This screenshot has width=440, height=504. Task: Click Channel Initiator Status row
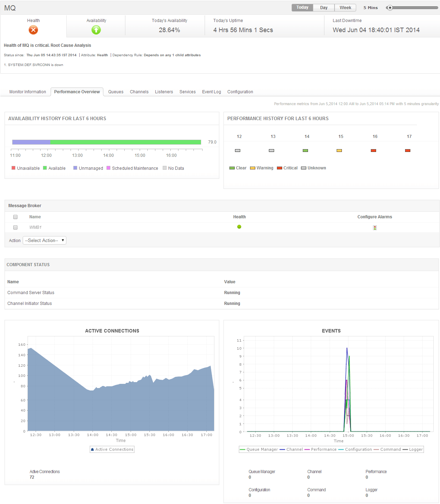click(x=222, y=304)
